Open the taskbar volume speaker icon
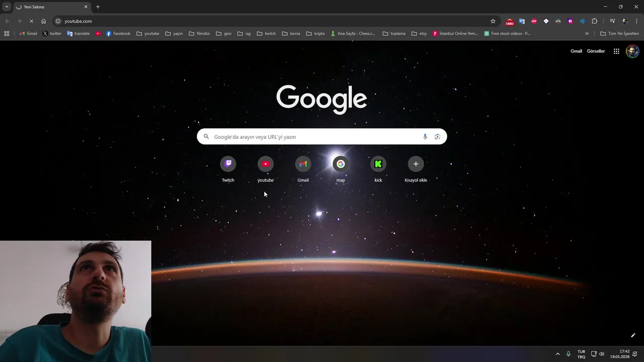Viewport: 644px width, 362px height. click(601, 354)
